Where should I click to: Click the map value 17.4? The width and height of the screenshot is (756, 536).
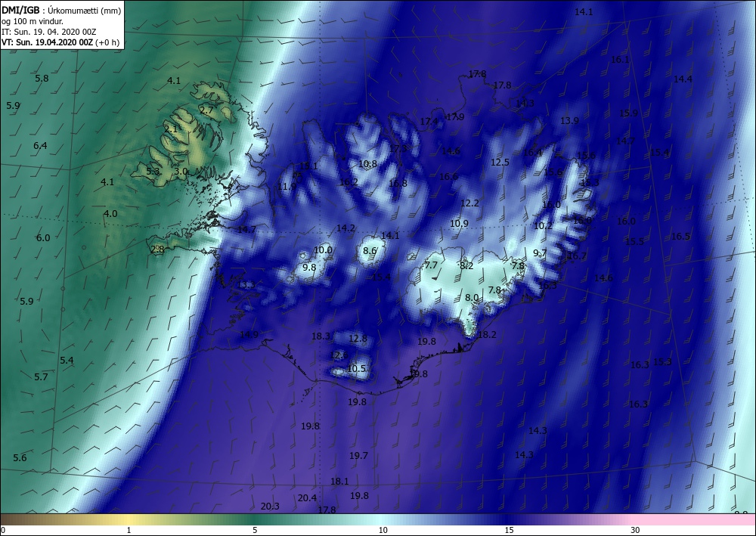tap(429, 122)
